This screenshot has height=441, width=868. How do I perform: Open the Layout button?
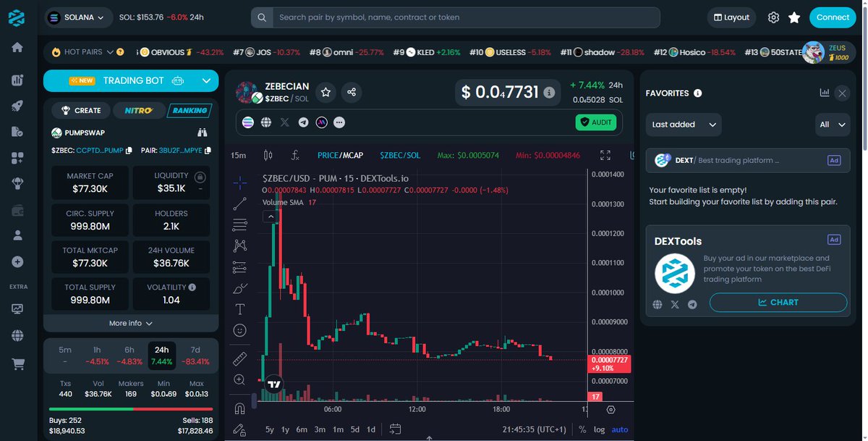(x=731, y=17)
